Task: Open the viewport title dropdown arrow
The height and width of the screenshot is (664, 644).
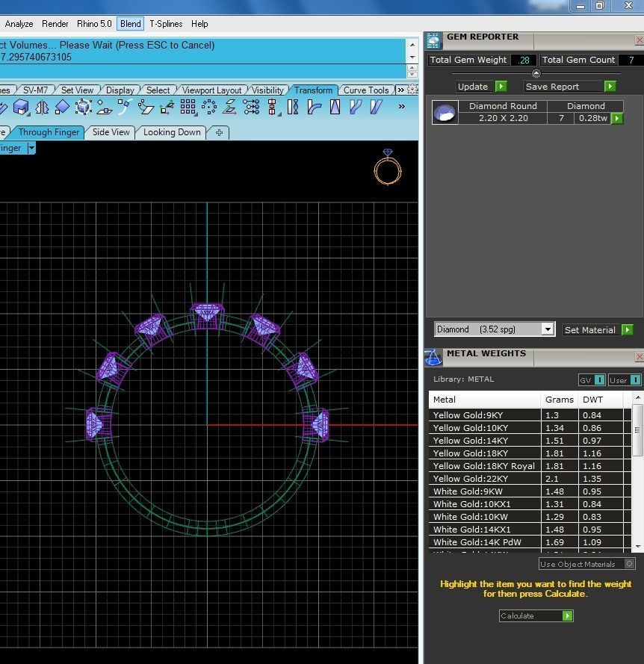Action: tap(31, 148)
